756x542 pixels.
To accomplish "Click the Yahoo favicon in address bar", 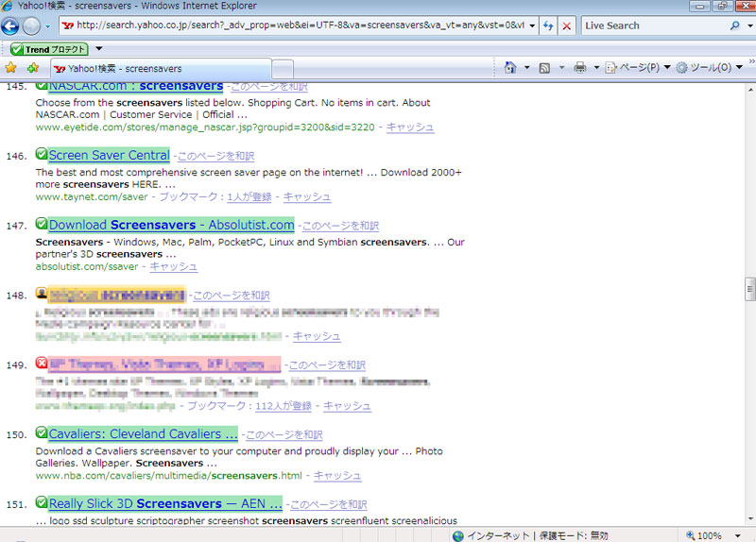I will (68, 25).
